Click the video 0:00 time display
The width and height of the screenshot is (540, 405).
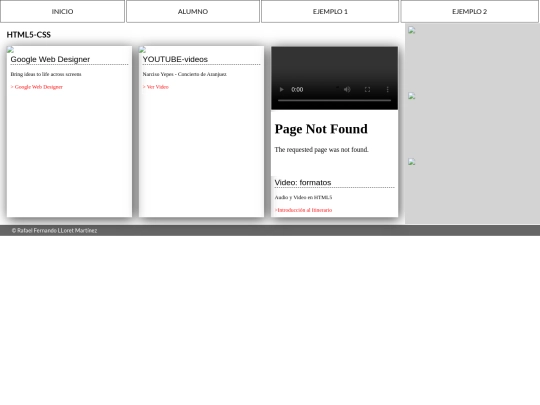pyautogui.click(x=297, y=90)
